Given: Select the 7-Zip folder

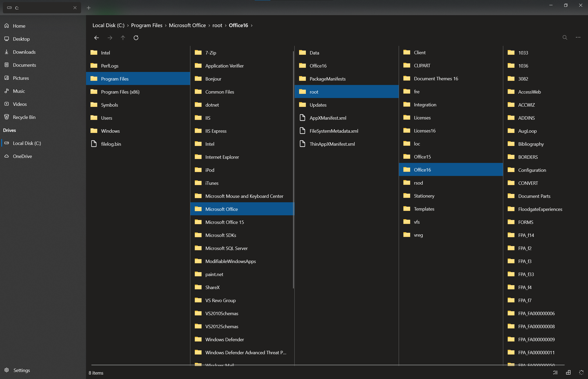Looking at the screenshot, I should 242,53.
